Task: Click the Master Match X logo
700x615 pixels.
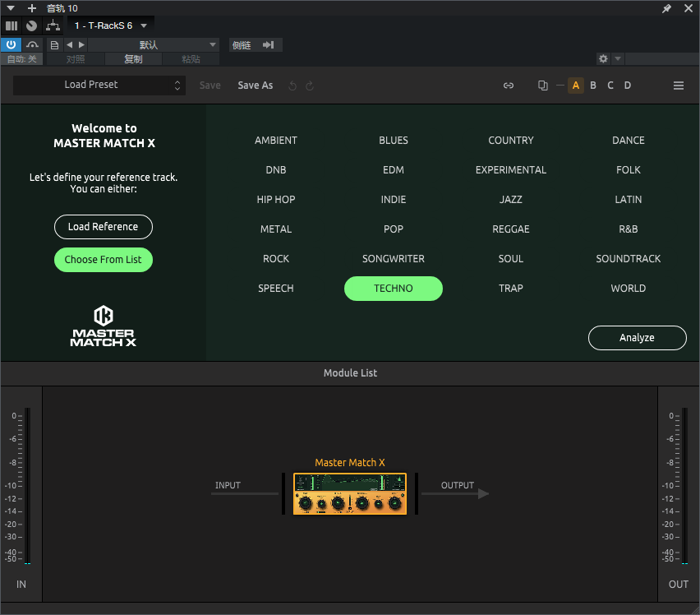Action: coord(104,326)
